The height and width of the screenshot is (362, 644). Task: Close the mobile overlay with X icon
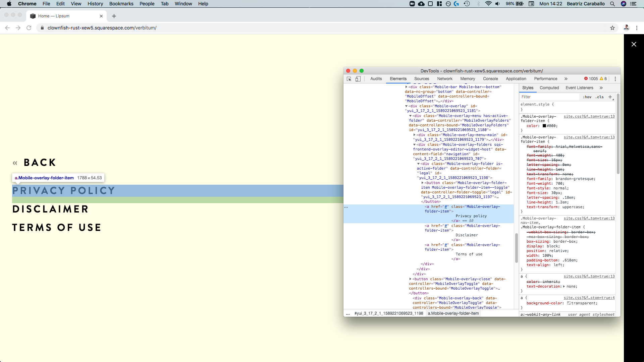(634, 44)
